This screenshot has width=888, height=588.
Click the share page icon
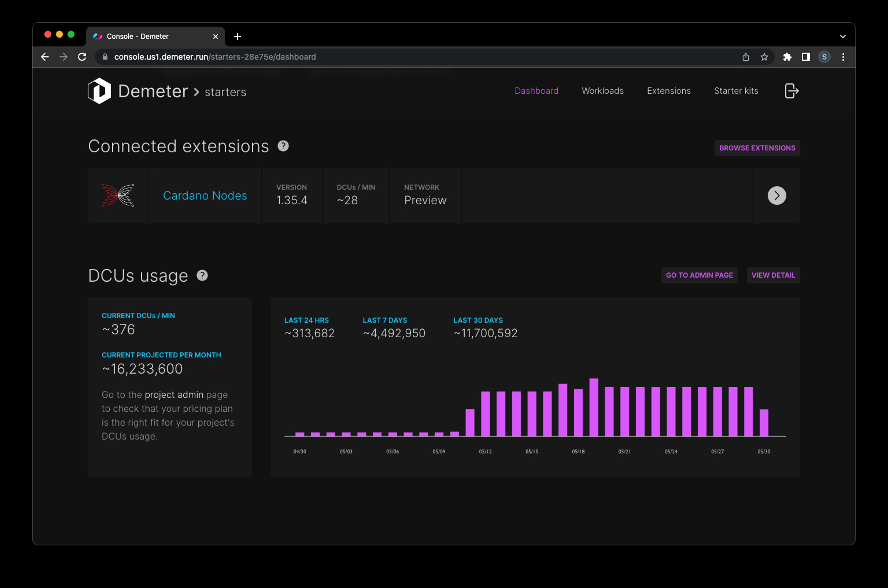(x=746, y=57)
